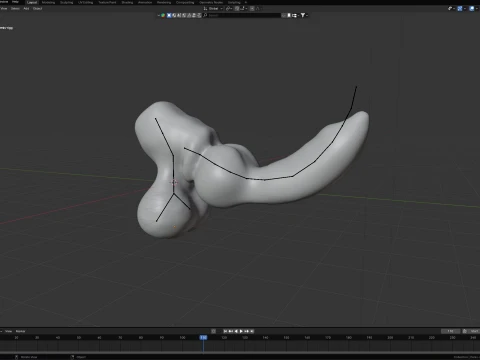The height and width of the screenshot is (360, 480).
Task: Open the viewport Add menu
Action: pos(26,8)
